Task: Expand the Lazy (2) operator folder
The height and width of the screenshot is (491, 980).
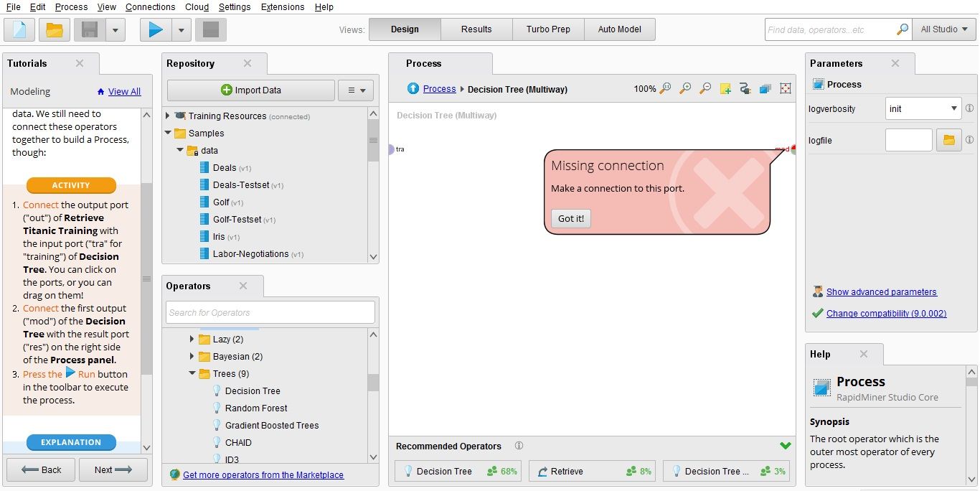Action: [x=192, y=339]
